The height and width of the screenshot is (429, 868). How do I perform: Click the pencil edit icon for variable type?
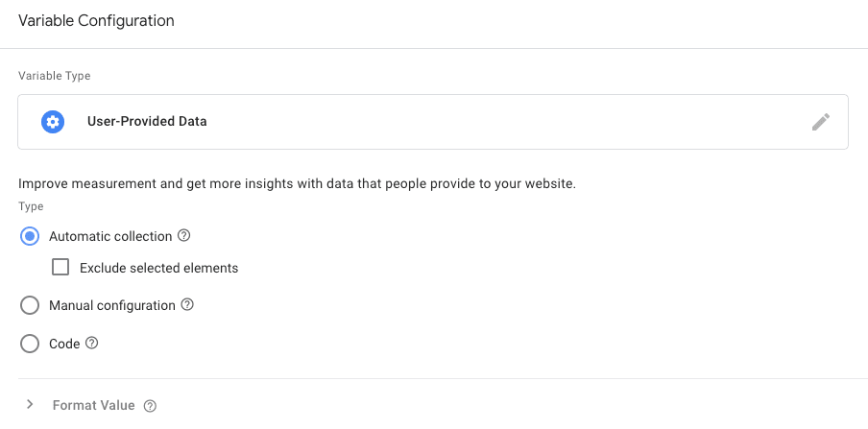tap(820, 122)
